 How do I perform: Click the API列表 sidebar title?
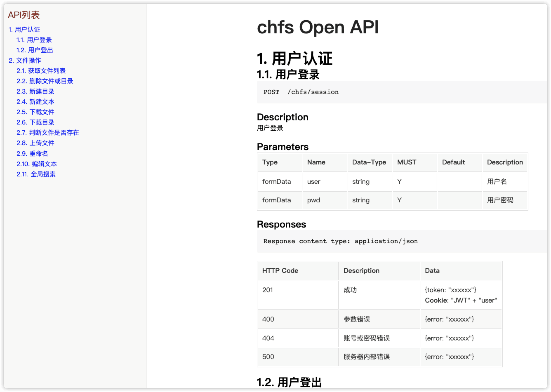[24, 15]
